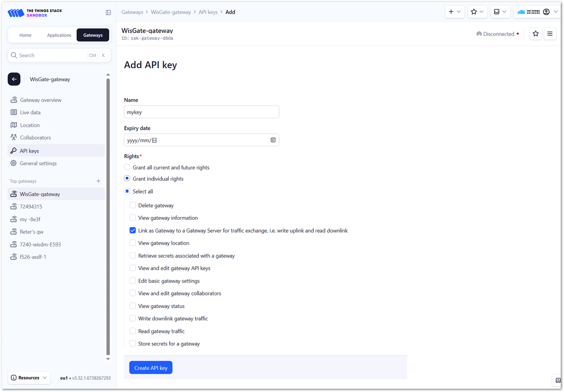Click the star bookmark icon next to Disconnected
Viewport: 564px width, 392px height.
[535, 34]
